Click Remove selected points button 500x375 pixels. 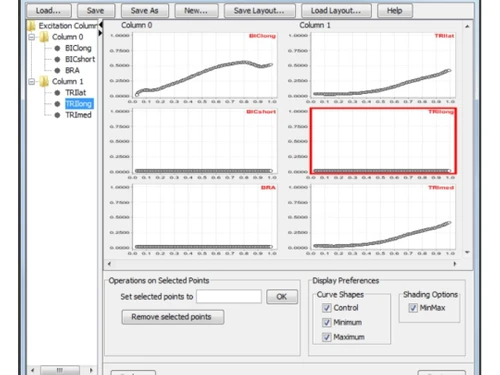[173, 317]
